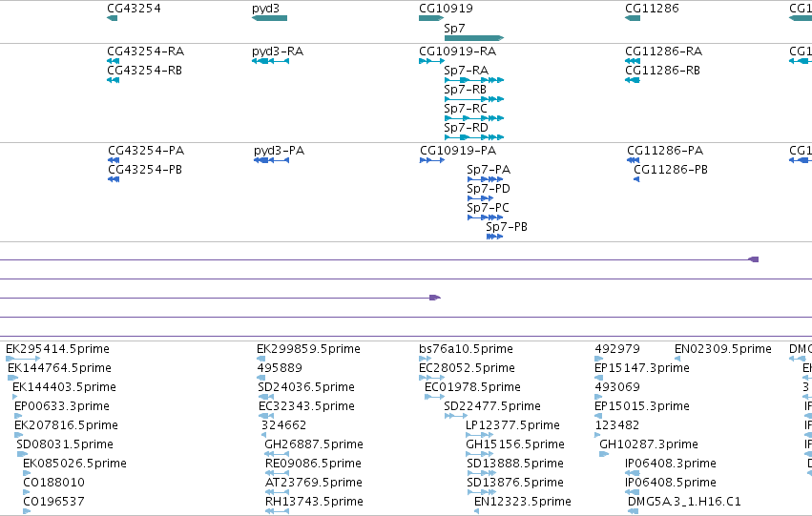The width and height of the screenshot is (812, 516).
Task: Click the Sp7-PA protein feature
Action: [486, 179]
